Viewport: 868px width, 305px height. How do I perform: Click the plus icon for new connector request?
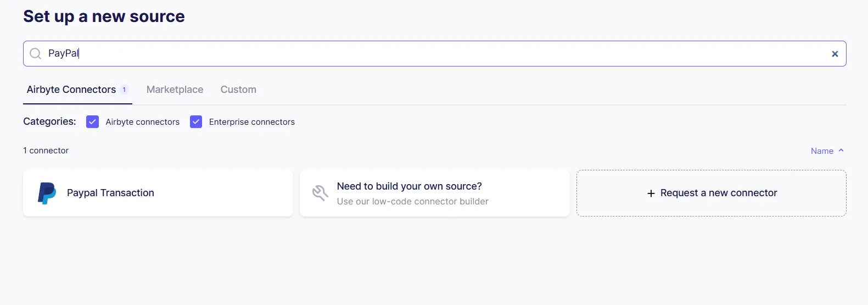point(651,193)
